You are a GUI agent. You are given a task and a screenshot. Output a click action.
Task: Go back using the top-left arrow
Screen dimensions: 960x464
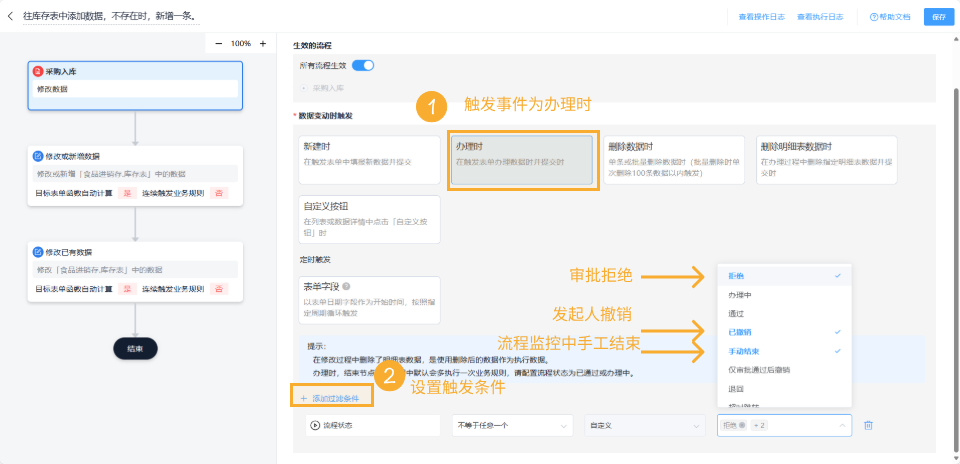coord(10,16)
